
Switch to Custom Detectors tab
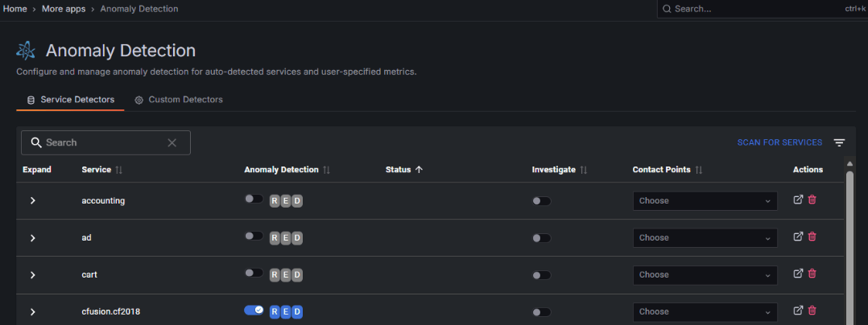(179, 100)
